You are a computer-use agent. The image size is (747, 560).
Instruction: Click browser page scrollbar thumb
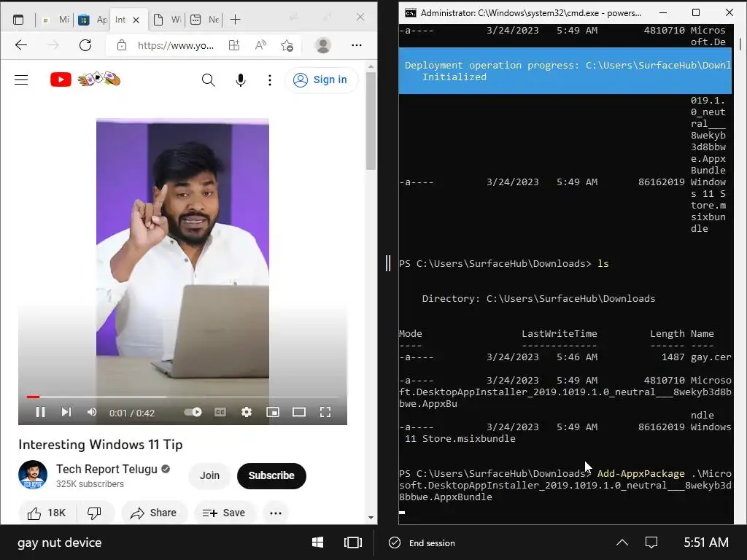point(371,120)
